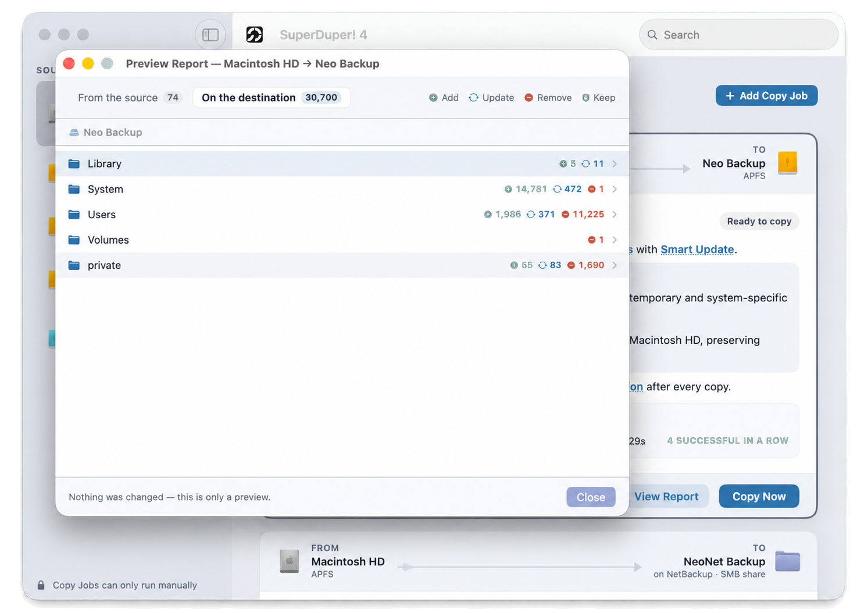The height and width of the screenshot is (613, 868).
Task: Click the System folder icon
Action: 74,189
